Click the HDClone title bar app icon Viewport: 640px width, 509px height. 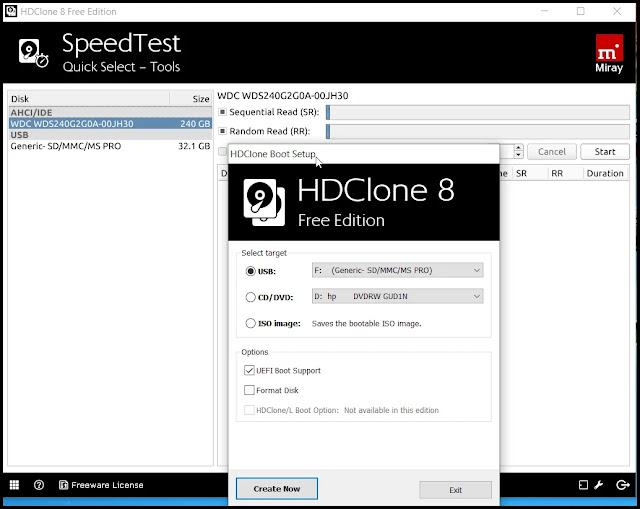click(11, 11)
